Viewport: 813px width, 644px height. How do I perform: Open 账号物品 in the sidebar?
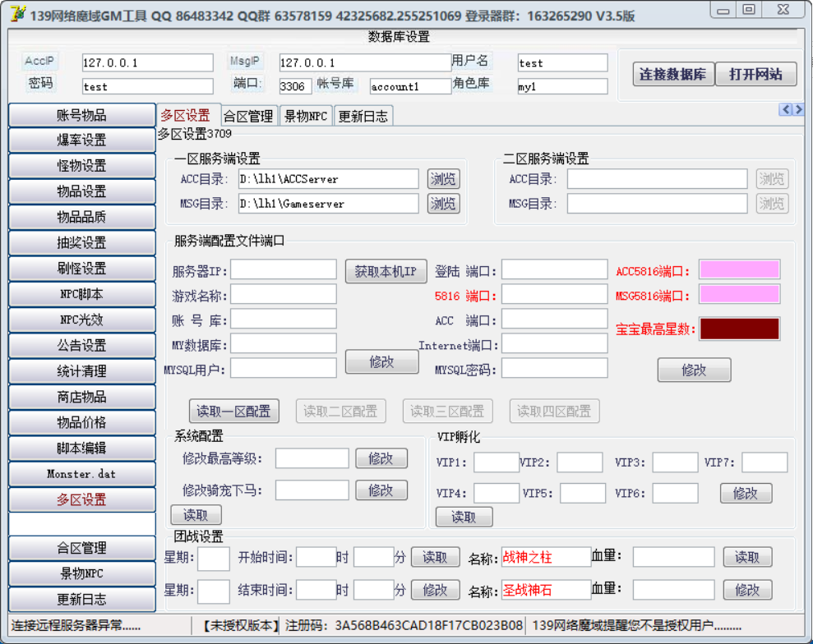coord(82,115)
